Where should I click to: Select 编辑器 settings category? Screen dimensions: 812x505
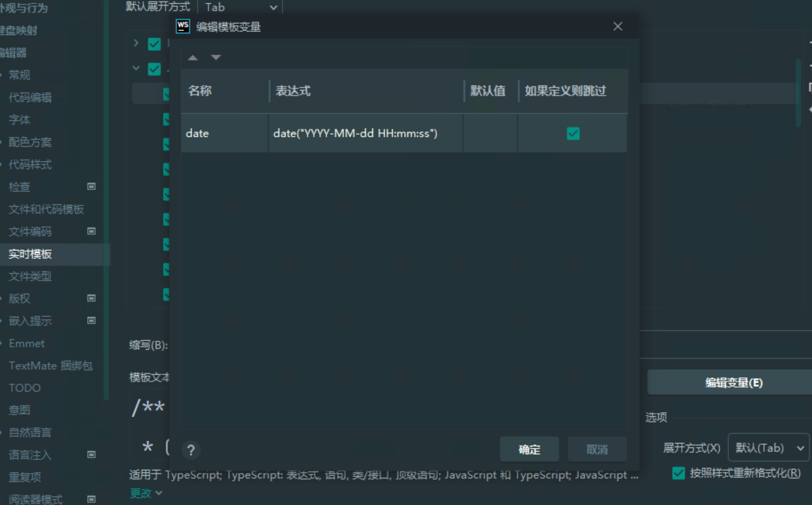(13, 53)
